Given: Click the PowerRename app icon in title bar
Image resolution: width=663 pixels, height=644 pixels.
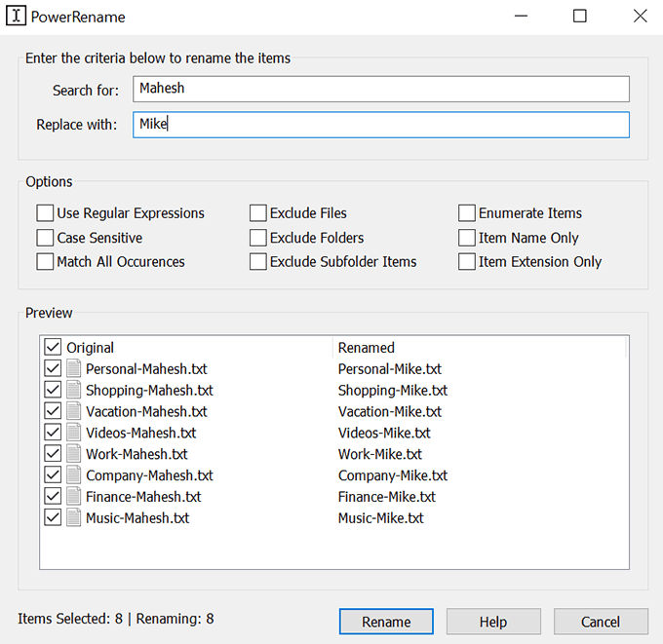Looking at the screenshot, I should pos(17,17).
